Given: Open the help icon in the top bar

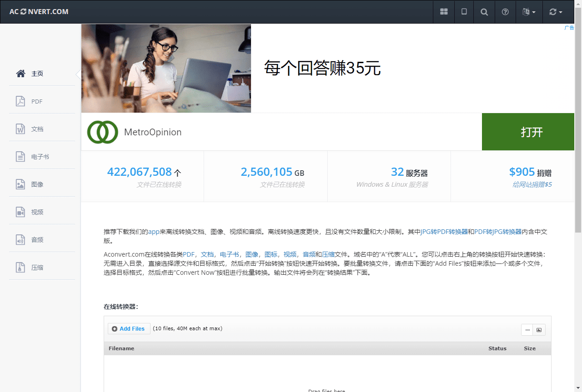Looking at the screenshot, I should pos(505,12).
